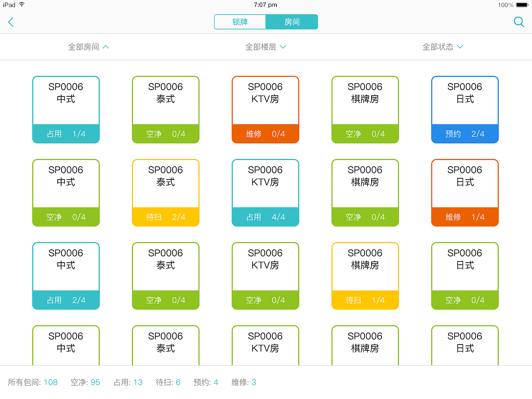The height and width of the screenshot is (399, 532).
Task: Open search using the magnifier icon
Action: [519, 22]
